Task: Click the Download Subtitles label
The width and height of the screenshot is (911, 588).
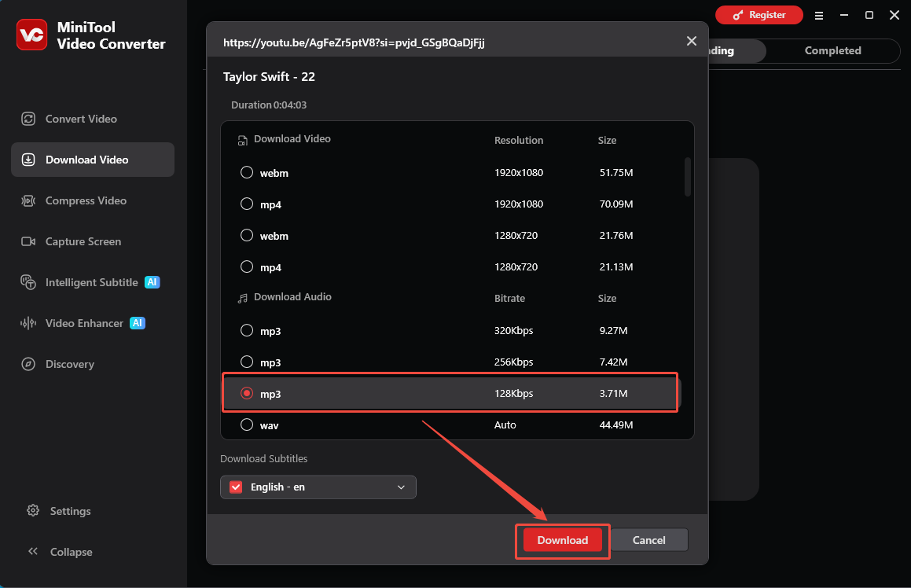Action: click(264, 459)
